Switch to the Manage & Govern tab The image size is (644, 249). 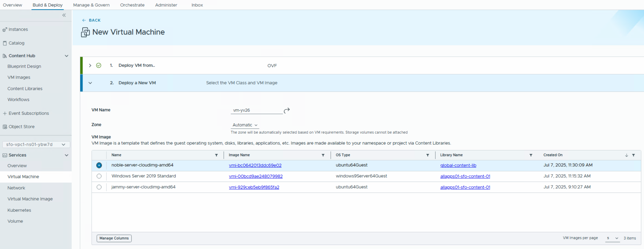(x=91, y=5)
